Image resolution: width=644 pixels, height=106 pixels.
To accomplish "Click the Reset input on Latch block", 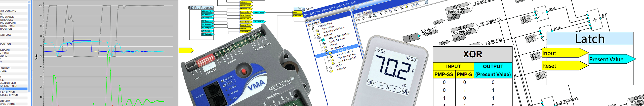I will [565, 66].
